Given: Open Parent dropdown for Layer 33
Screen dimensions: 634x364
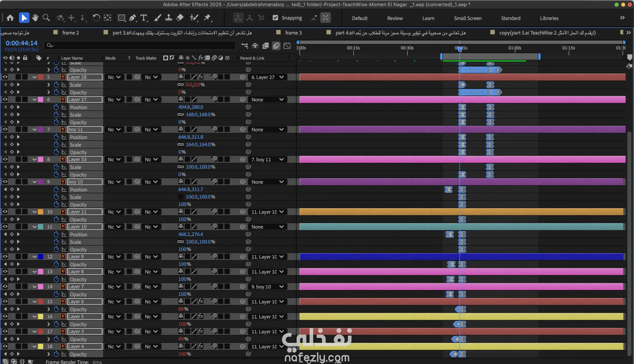Looking at the screenshot, I should coord(267,159).
